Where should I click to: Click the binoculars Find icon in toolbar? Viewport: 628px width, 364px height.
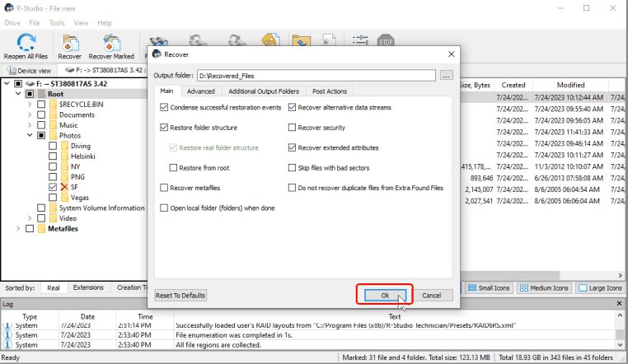(x=158, y=41)
